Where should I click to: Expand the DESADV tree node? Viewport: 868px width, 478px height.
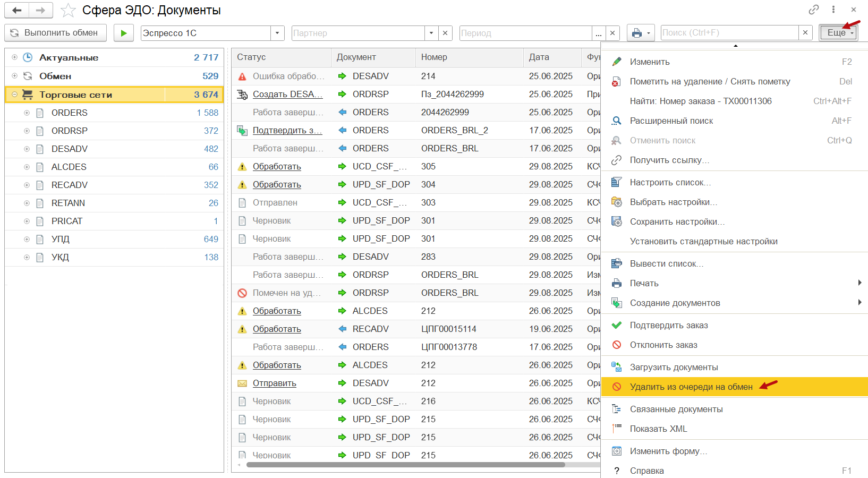coord(27,149)
